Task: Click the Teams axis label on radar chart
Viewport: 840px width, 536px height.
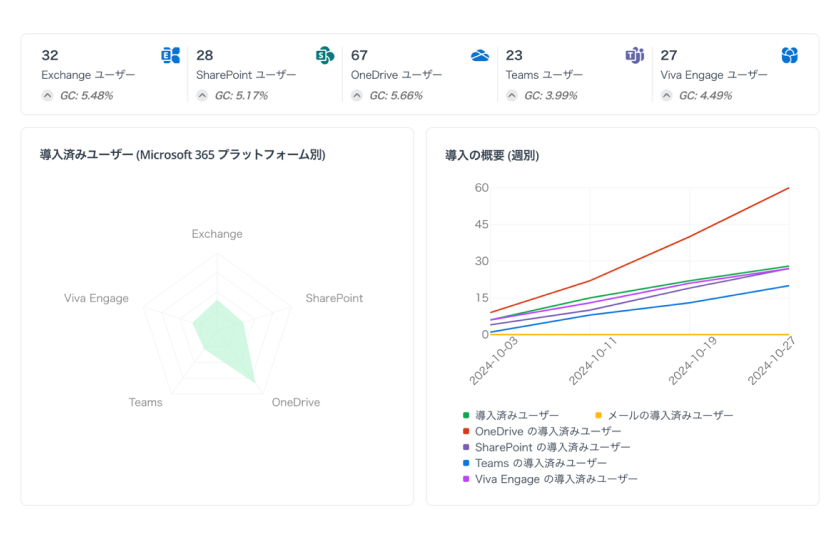Action: click(145, 403)
